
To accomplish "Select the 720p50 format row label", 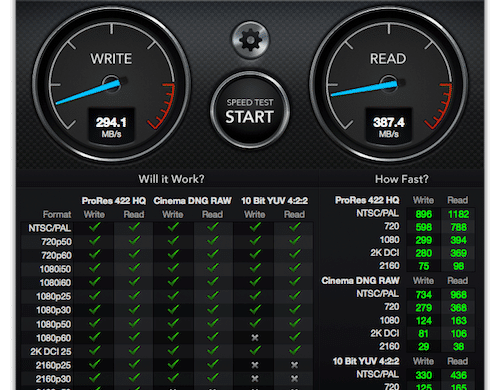I will coord(56,242).
